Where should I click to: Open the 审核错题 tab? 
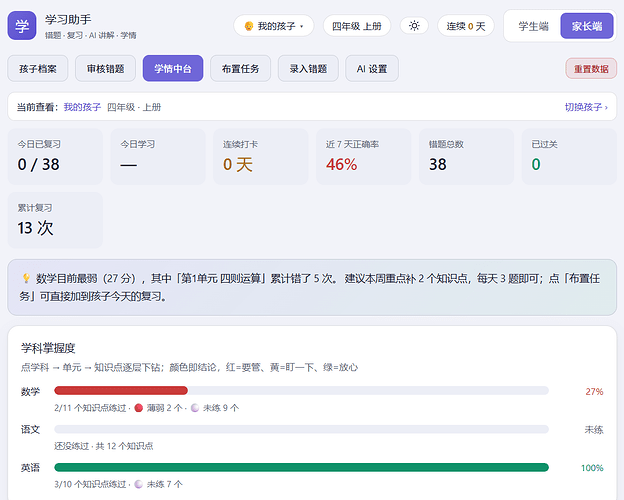coord(105,68)
